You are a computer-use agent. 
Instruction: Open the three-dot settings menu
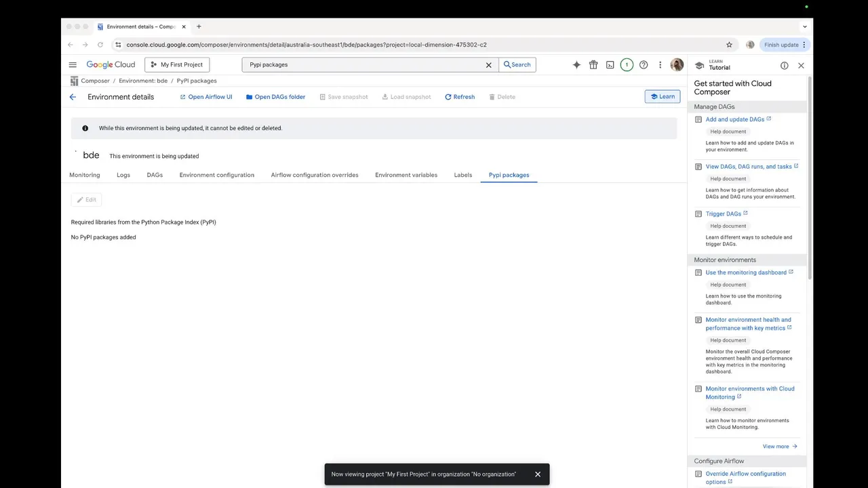(x=660, y=65)
